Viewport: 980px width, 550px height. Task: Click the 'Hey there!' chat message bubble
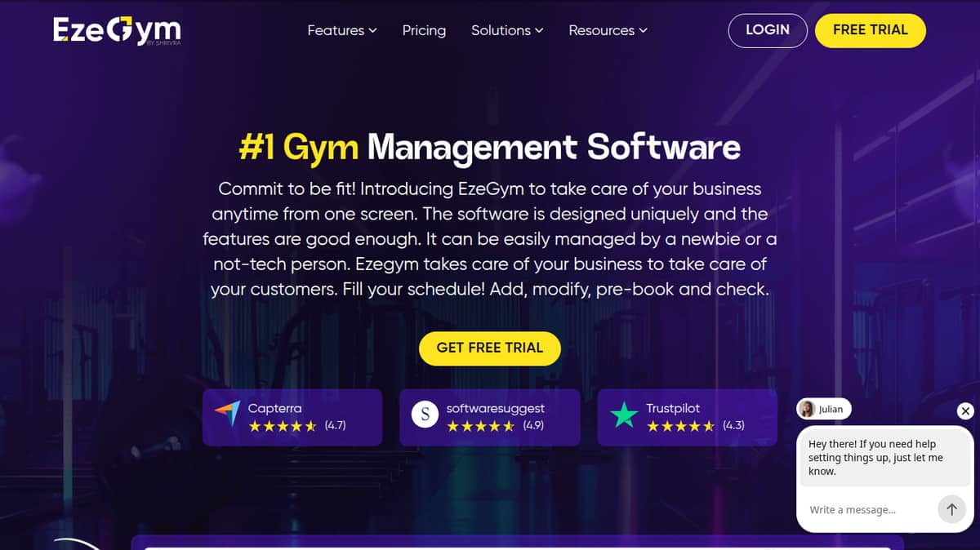tap(884, 458)
